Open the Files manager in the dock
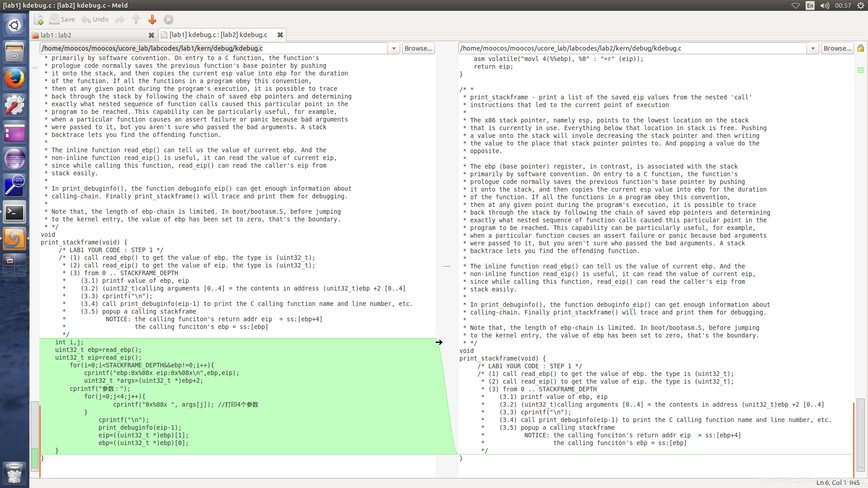Screen dimensions: 868x488 click(x=14, y=52)
